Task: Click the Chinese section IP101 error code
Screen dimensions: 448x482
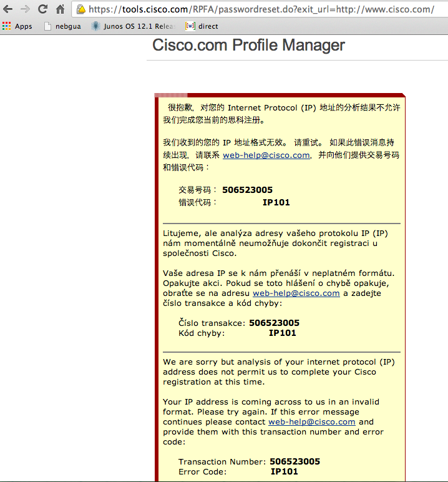Action: click(276, 202)
